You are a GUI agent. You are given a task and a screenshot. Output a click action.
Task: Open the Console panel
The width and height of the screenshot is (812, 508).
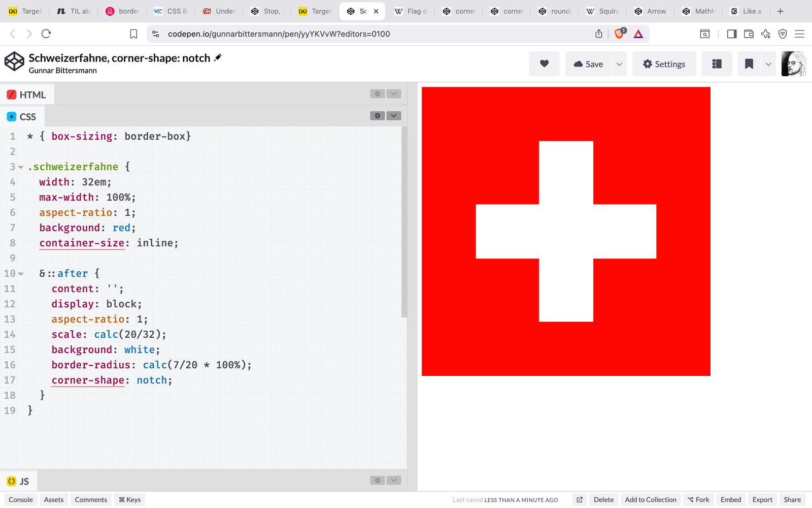coord(21,500)
